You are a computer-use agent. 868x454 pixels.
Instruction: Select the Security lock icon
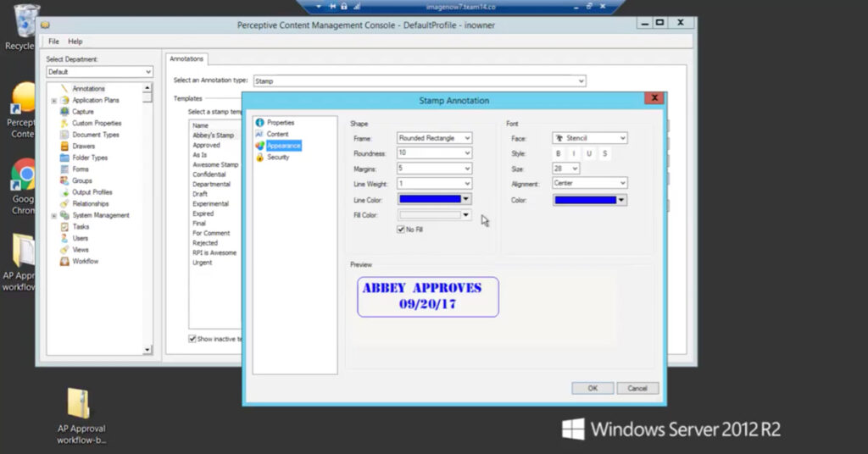click(x=259, y=158)
